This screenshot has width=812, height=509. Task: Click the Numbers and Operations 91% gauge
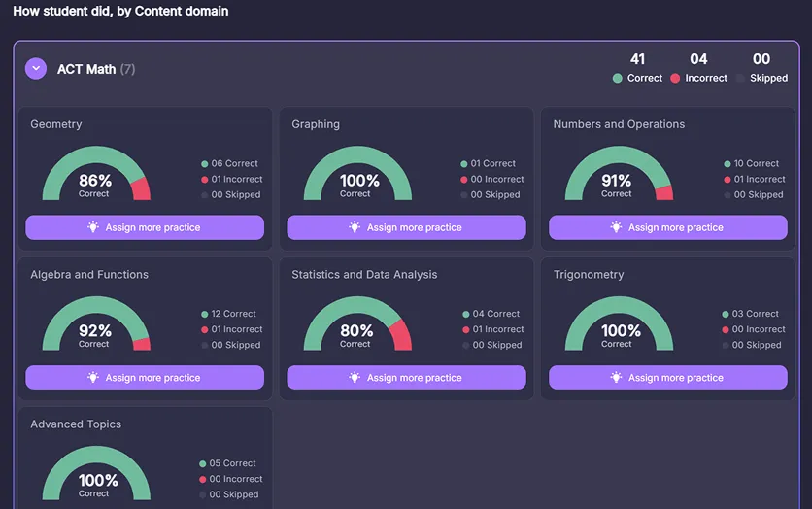click(620, 173)
